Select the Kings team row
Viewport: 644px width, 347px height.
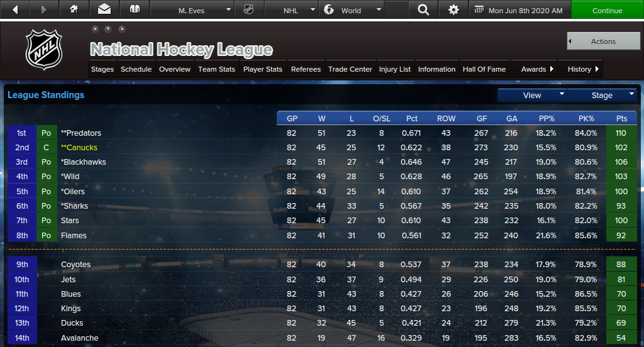(322, 309)
